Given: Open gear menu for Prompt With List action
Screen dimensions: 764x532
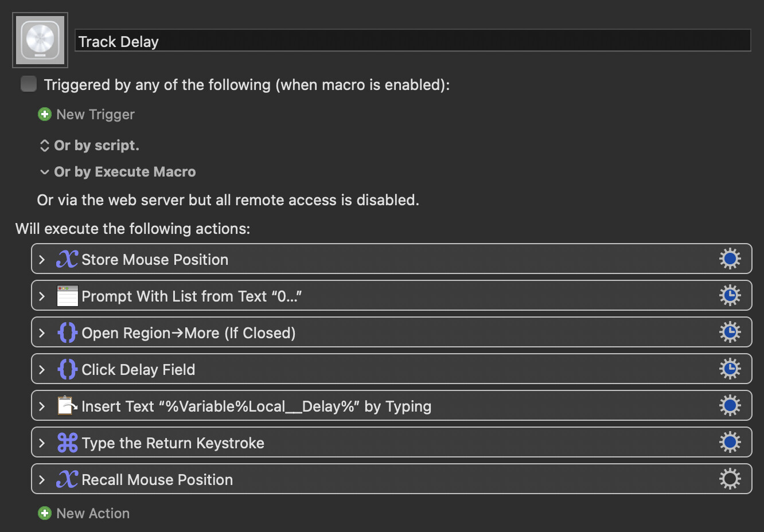Looking at the screenshot, I should 730,296.
